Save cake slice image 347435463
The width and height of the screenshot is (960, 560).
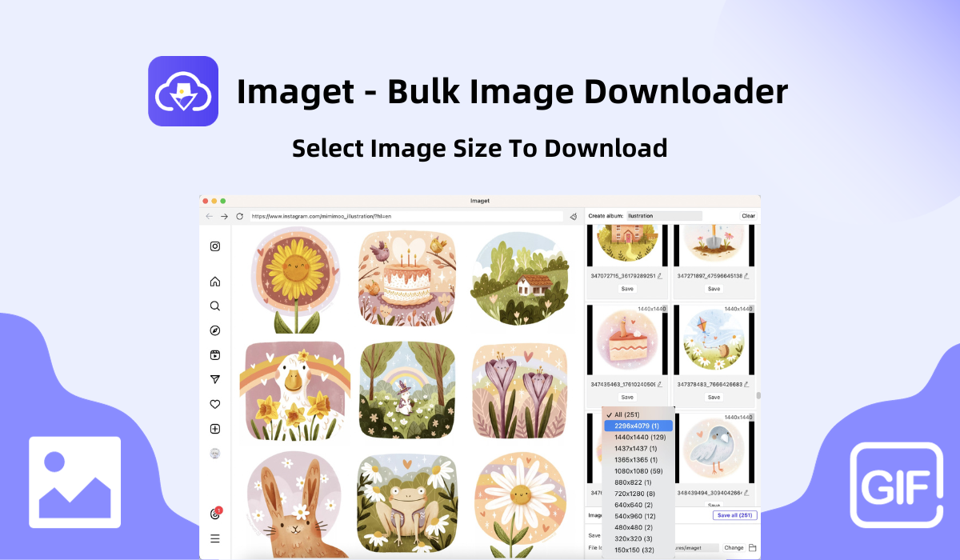click(627, 398)
